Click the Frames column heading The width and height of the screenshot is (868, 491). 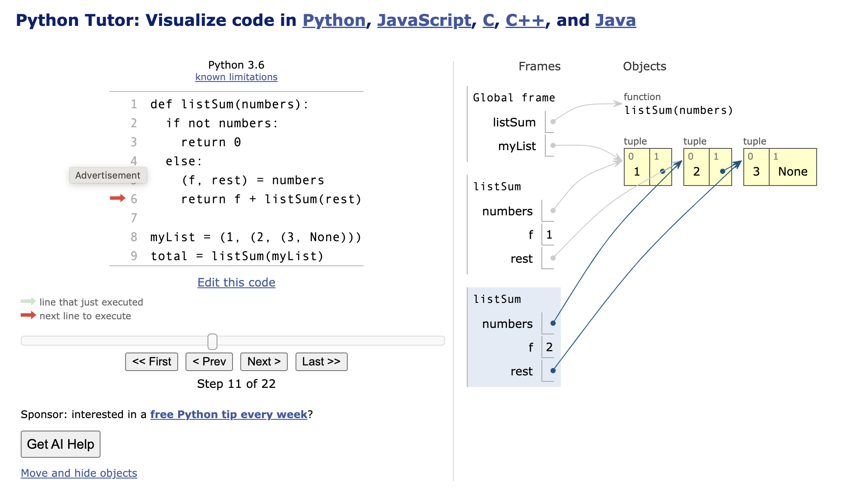539,66
